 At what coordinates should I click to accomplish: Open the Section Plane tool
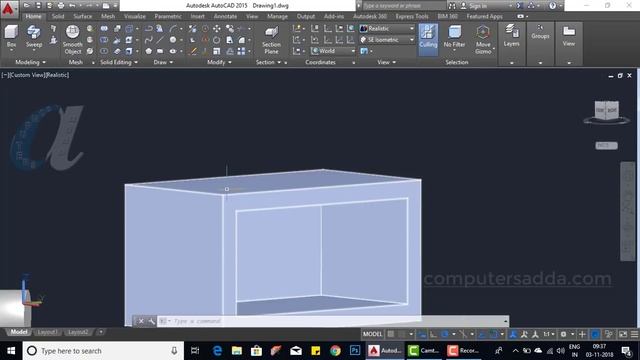(x=271, y=40)
